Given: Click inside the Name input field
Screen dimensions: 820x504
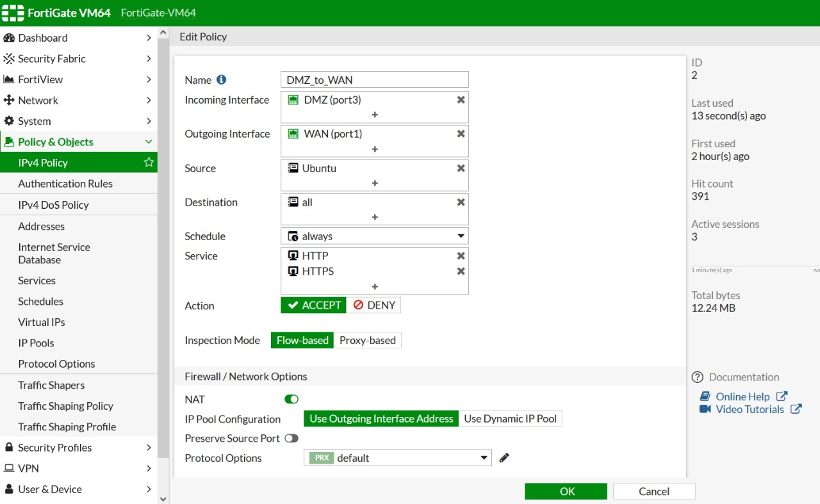Looking at the screenshot, I should (x=374, y=79).
